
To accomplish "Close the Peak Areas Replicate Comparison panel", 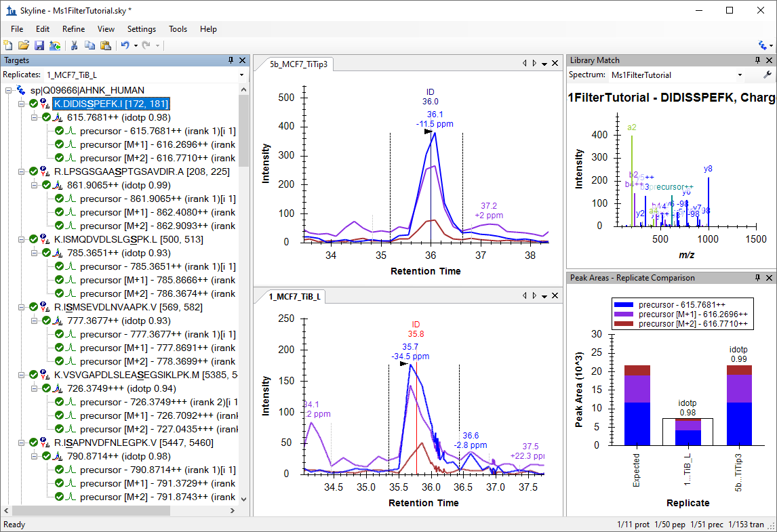I will tap(769, 278).
